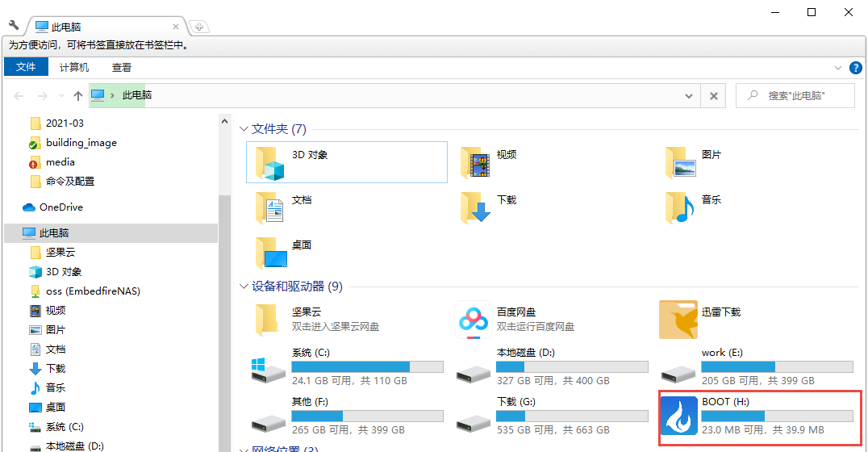Image resolution: width=868 pixels, height=452 pixels.
Task: Select the 本地磁盘 (D:) drive icon
Action: pyautogui.click(x=474, y=375)
